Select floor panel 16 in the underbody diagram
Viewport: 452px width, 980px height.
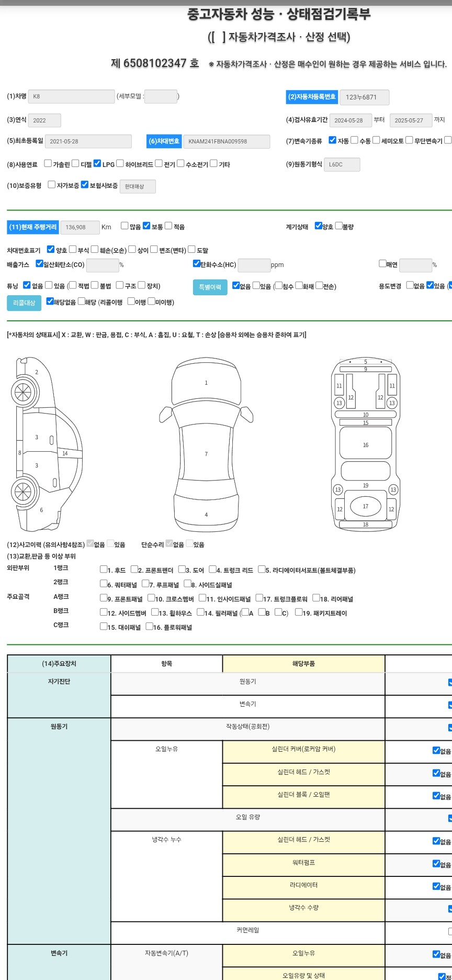[365, 444]
